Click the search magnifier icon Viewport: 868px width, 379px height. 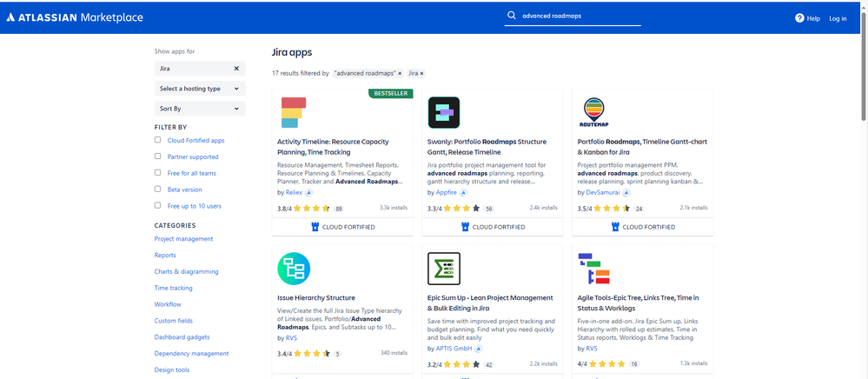(512, 16)
